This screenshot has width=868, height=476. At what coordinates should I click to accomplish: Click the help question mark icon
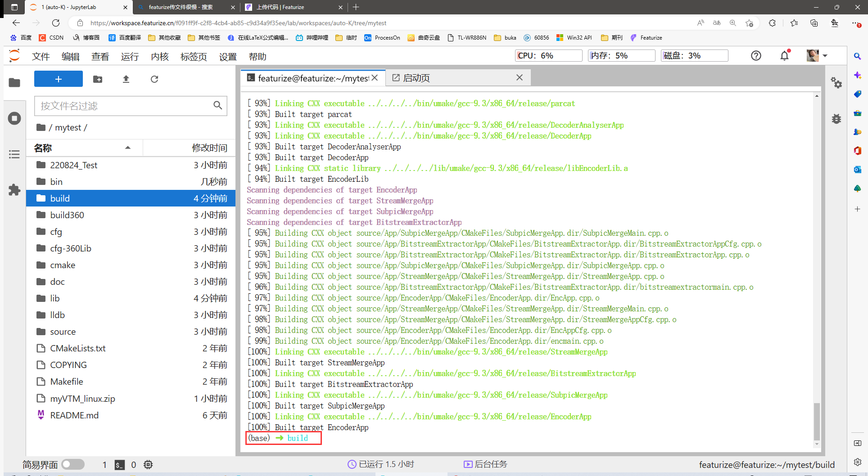point(756,55)
